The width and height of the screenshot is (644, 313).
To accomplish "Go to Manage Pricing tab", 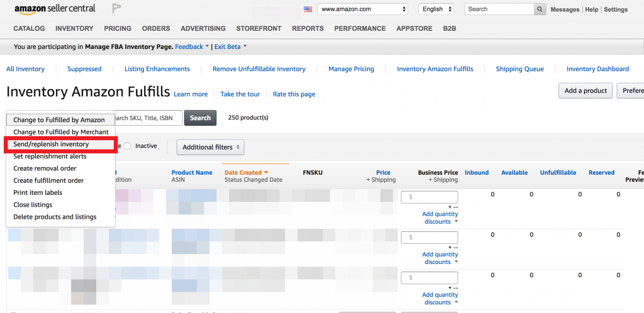I will (x=351, y=69).
